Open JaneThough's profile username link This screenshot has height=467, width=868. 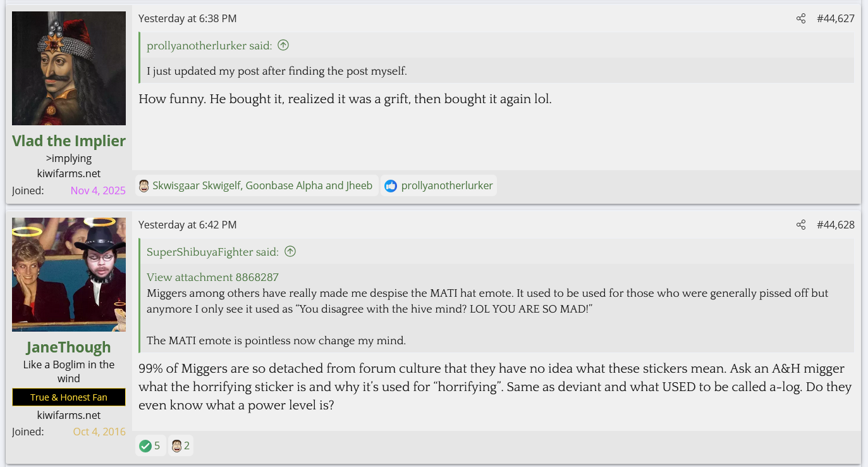(69, 347)
